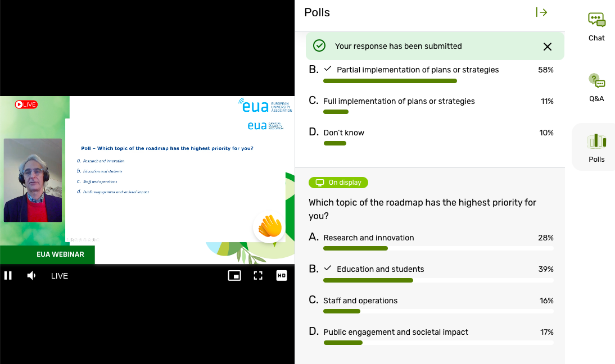Click the LIVE label in player controls

(60, 276)
